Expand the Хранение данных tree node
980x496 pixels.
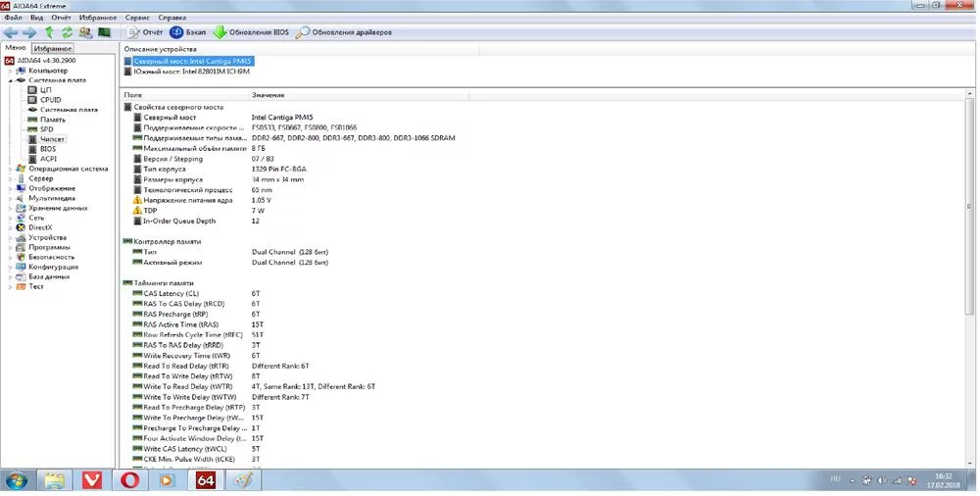(x=10, y=208)
